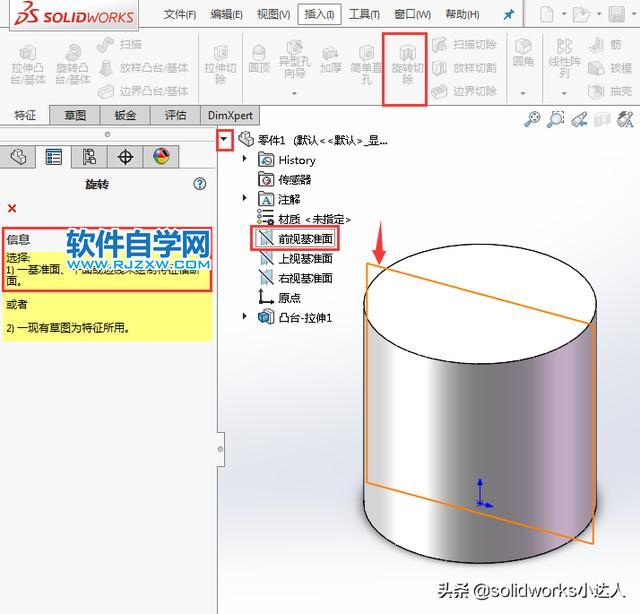Open the DimXpertManager crosshair tab icon
The height and width of the screenshot is (614, 640).
(x=125, y=157)
